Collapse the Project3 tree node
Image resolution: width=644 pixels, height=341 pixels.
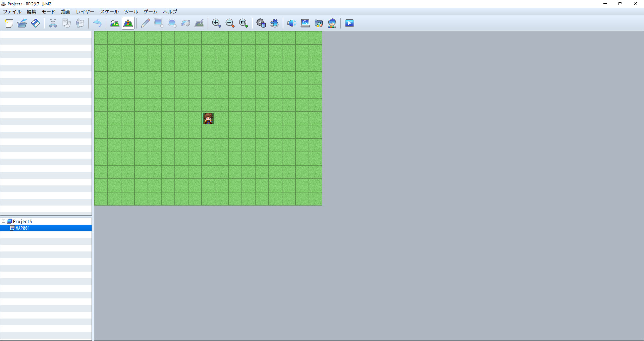point(4,221)
